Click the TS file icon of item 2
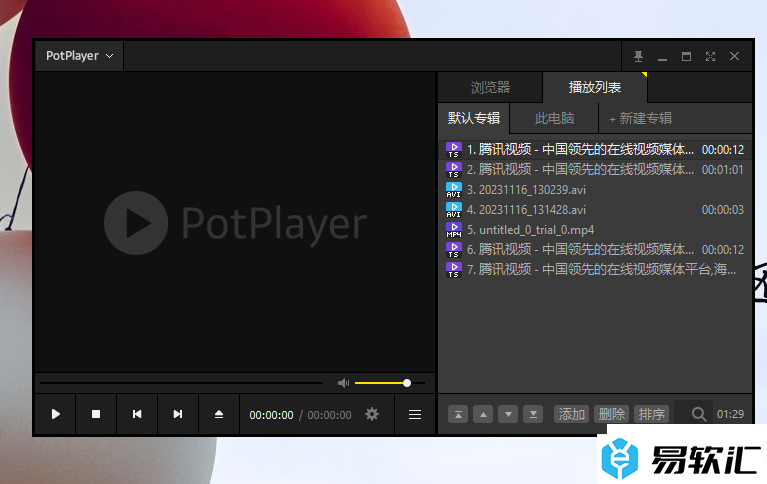The width and height of the screenshot is (767, 484). point(453,170)
